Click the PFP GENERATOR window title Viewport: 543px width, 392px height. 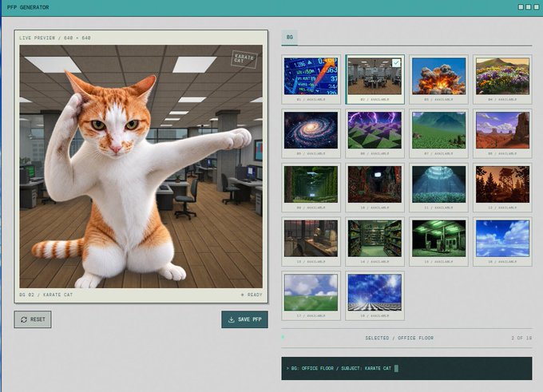coord(28,7)
